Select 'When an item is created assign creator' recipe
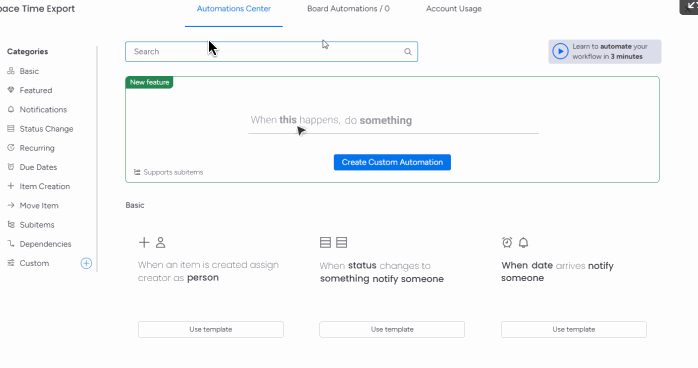The image size is (698, 368). pos(208,271)
